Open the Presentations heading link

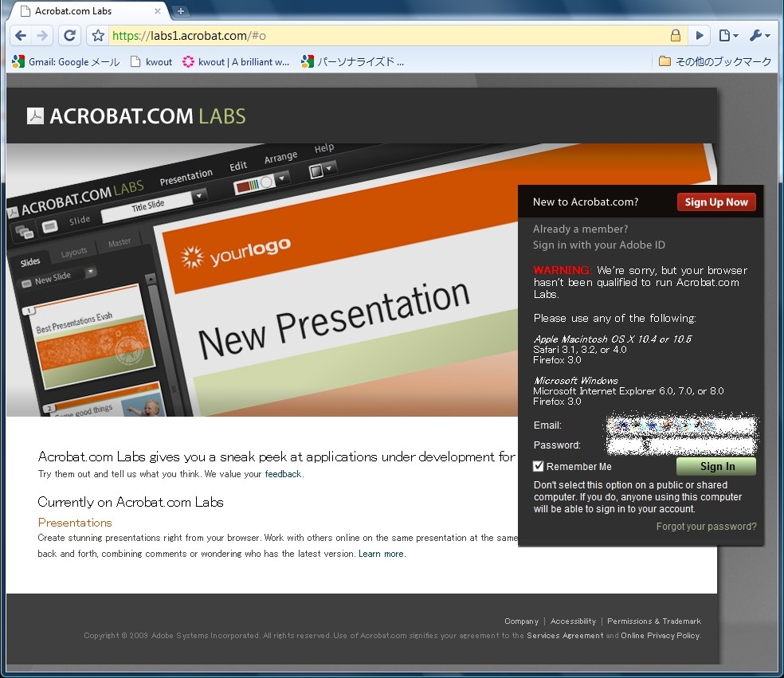(75, 523)
